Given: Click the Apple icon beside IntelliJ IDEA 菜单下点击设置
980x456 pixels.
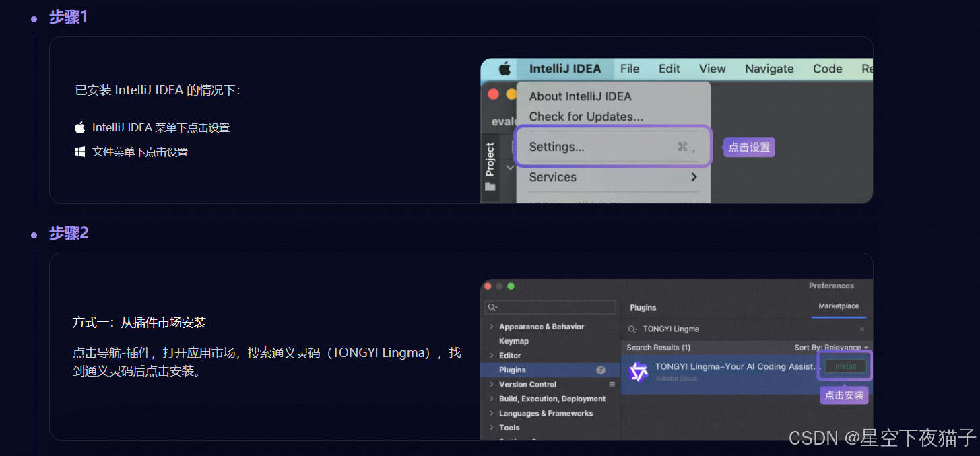Looking at the screenshot, I should (80, 127).
